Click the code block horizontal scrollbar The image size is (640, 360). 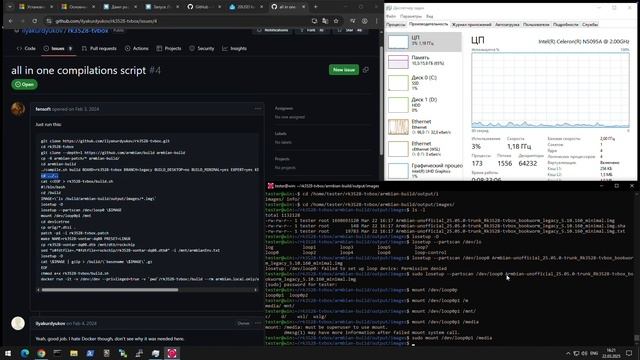click(x=109, y=290)
